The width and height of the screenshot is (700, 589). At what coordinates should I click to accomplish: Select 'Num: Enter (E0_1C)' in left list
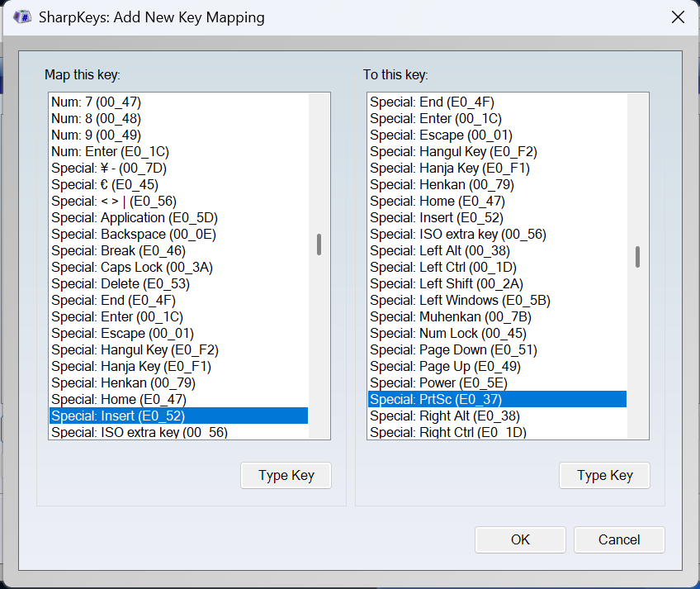coord(178,151)
